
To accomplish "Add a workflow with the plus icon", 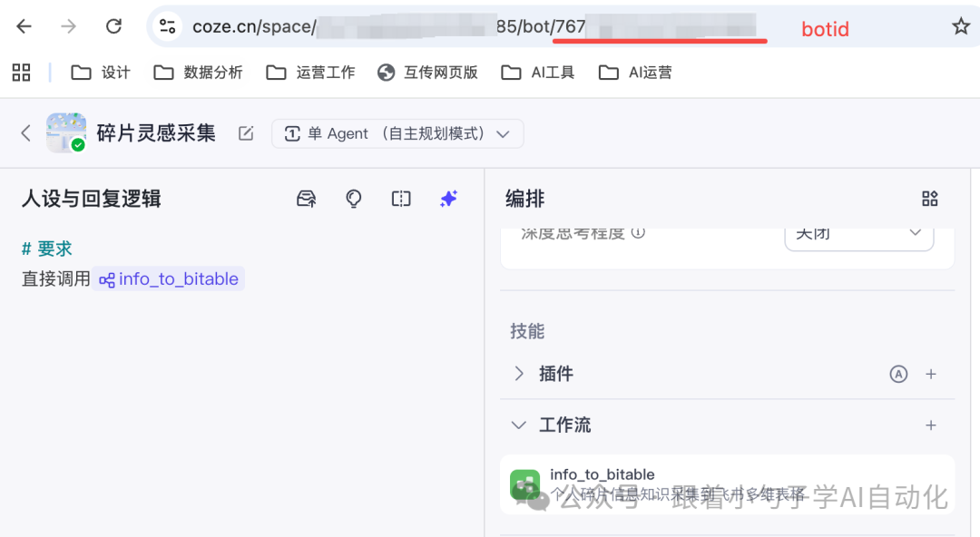I will point(931,425).
